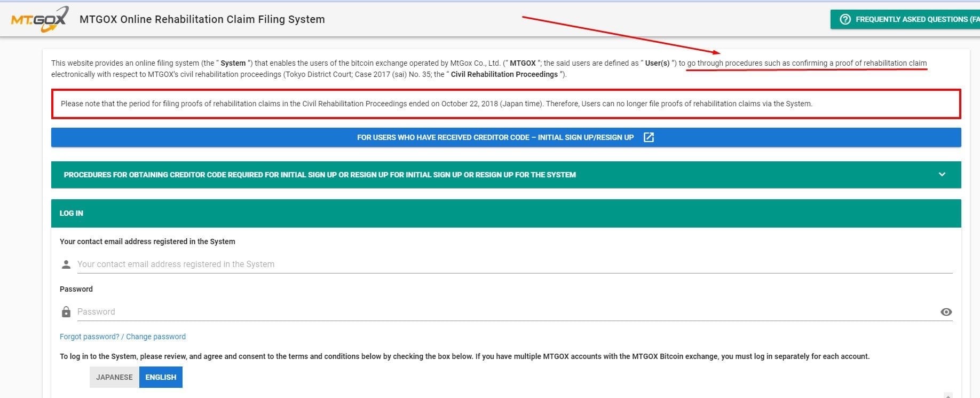980x398 pixels.
Task: Expand procedures for obtaining creditor code section
Action: tap(506, 175)
